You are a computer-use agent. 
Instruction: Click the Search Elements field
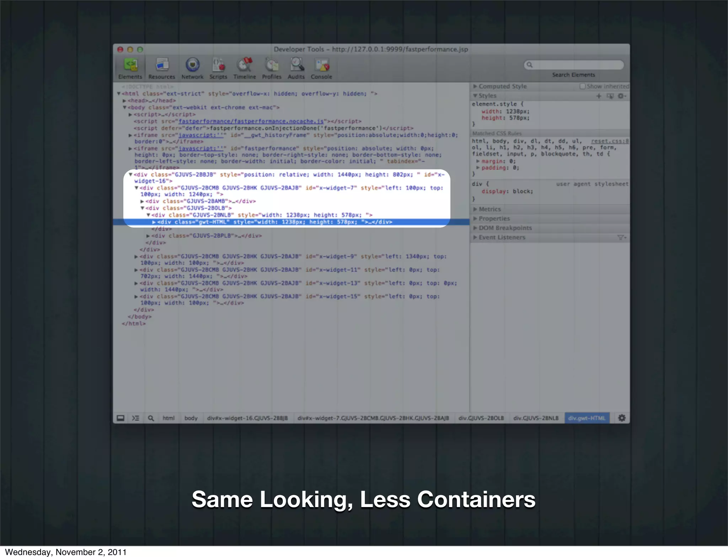[x=574, y=65]
